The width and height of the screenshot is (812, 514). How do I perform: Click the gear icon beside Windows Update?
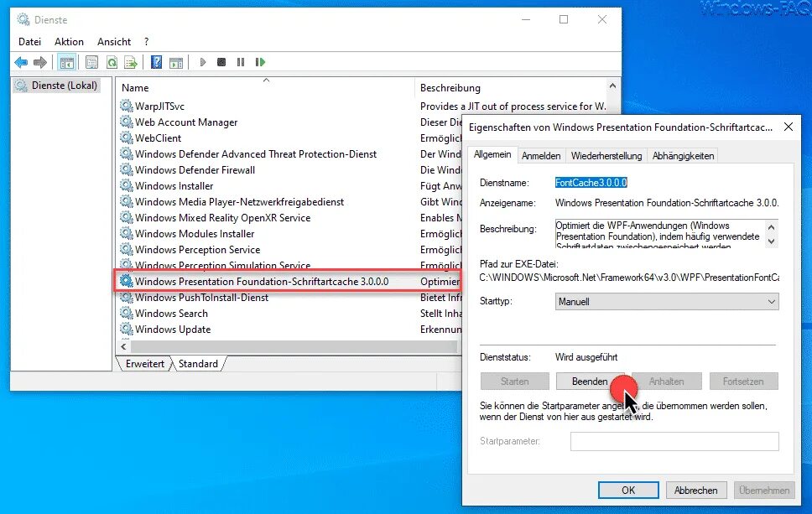tap(127, 330)
